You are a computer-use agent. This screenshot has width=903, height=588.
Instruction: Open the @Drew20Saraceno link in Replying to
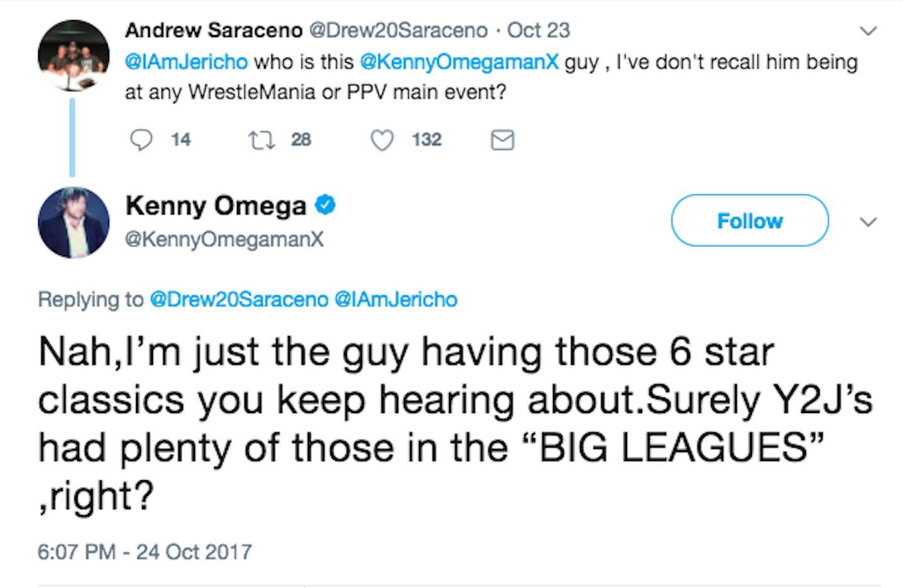pos(239,300)
